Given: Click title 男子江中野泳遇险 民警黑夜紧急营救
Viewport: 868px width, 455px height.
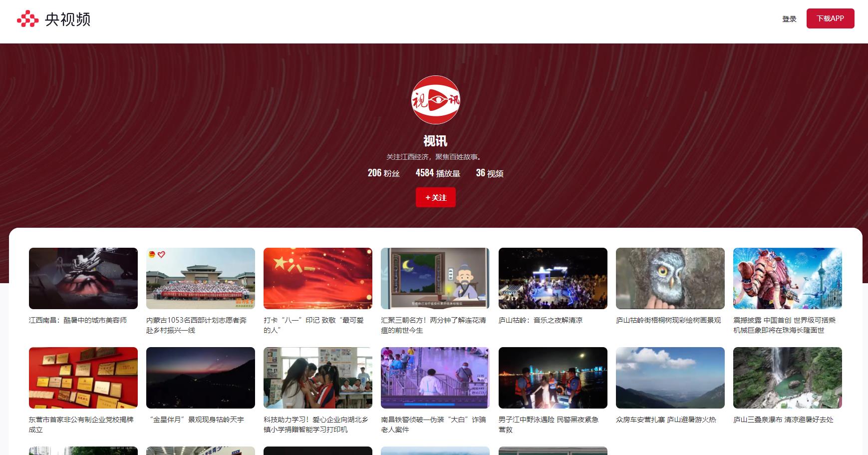Looking at the screenshot, I should [549, 425].
